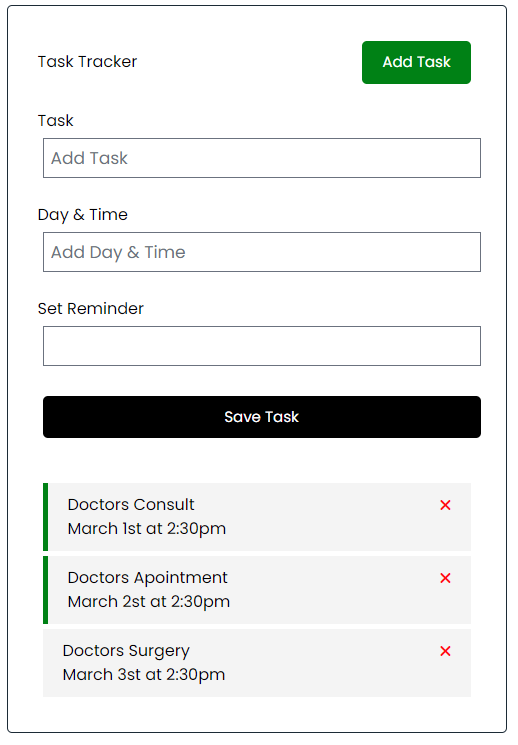Click the March 3st at 2:30pm text

pyautogui.click(x=144, y=675)
